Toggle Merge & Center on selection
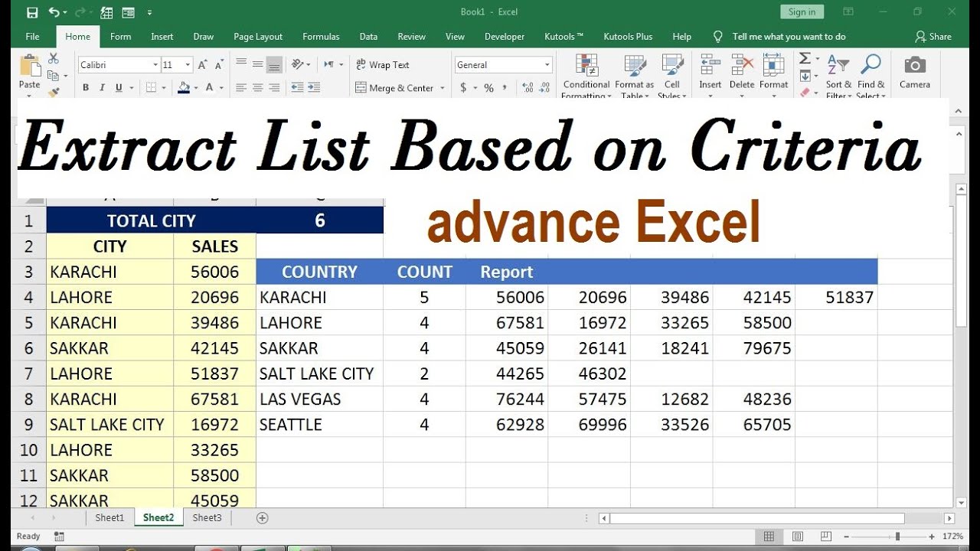 click(395, 88)
